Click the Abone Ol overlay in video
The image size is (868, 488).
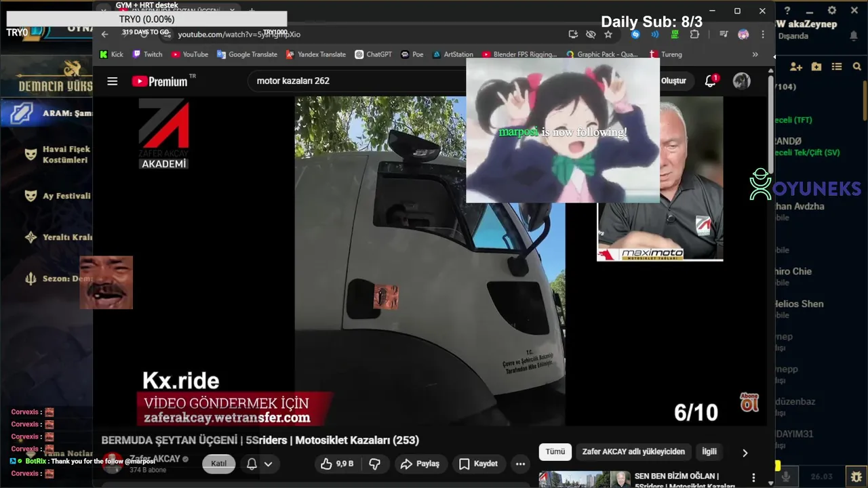pos(749,401)
